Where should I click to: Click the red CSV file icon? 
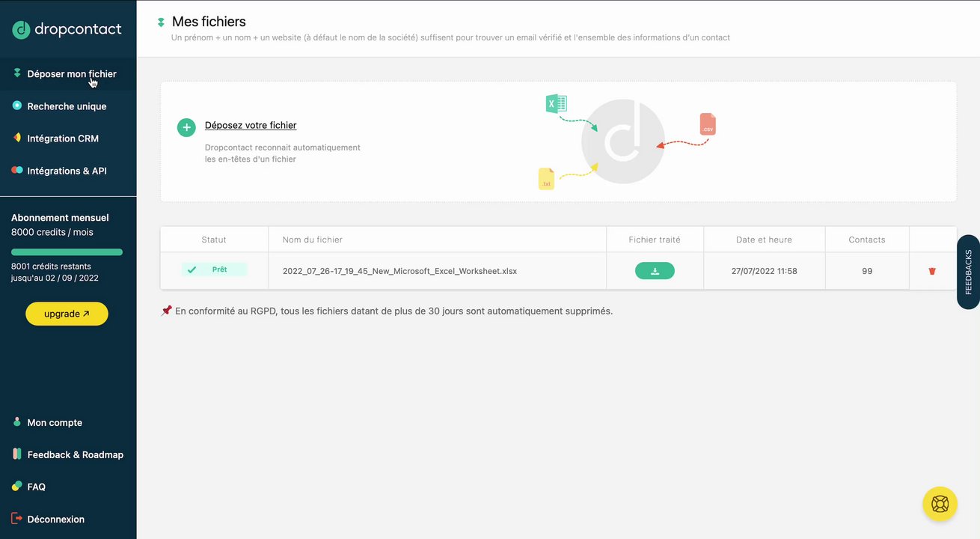(708, 124)
